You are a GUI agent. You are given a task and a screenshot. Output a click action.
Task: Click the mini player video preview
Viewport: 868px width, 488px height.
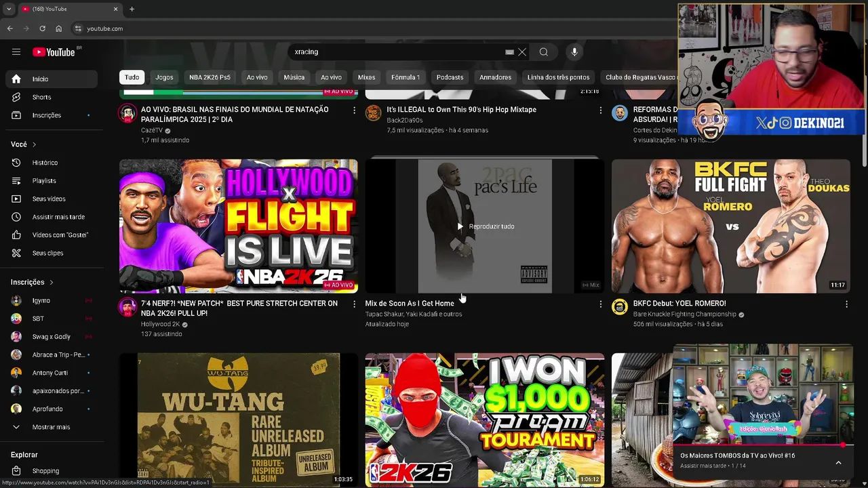click(763, 394)
